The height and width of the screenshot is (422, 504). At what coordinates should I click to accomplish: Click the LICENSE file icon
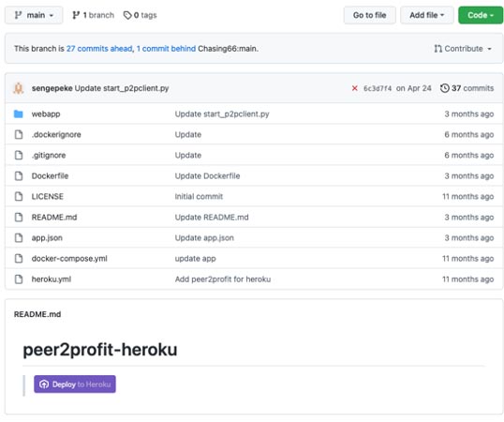point(19,196)
